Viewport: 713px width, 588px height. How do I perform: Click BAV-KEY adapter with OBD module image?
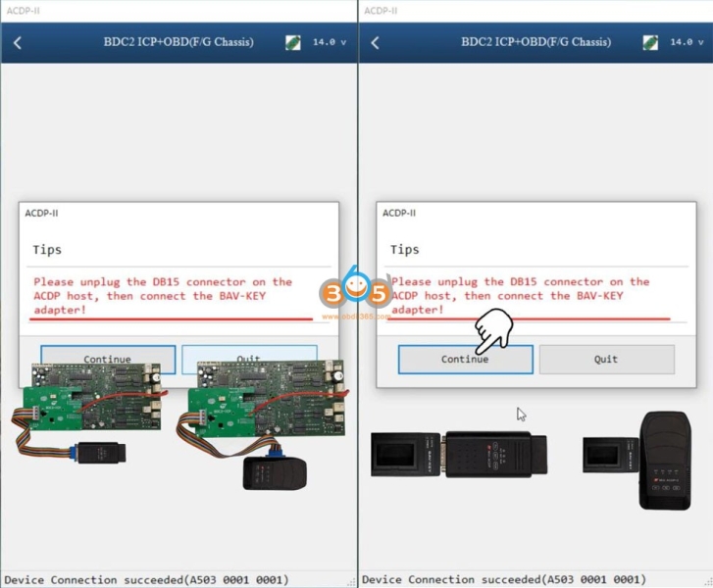tap(459, 455)
